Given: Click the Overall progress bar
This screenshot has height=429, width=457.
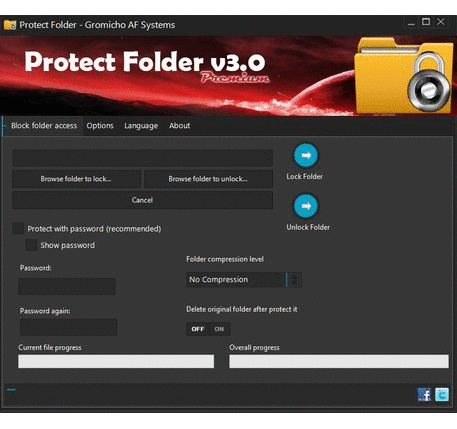Looking at the screenshot, I should coord(339,361).
